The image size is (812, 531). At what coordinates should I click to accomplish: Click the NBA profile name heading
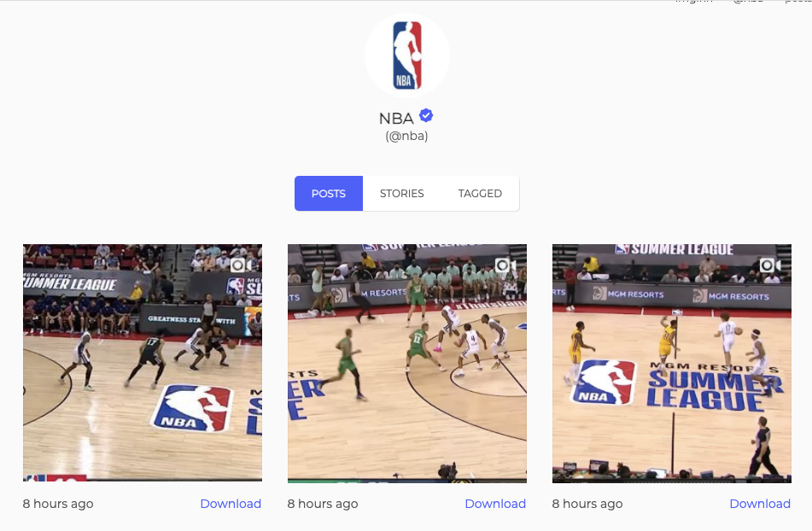pyautogui.click(x=396, y=119)
